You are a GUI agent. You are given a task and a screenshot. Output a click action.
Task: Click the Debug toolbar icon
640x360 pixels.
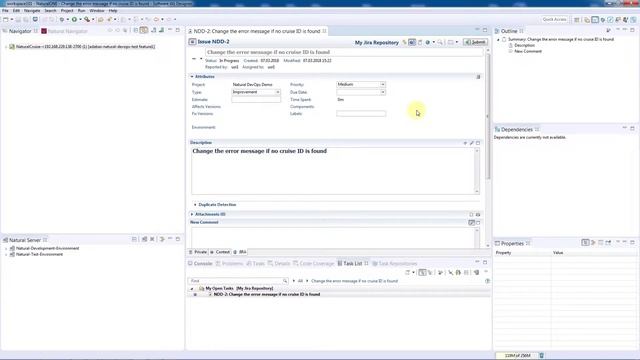(62, 19)
